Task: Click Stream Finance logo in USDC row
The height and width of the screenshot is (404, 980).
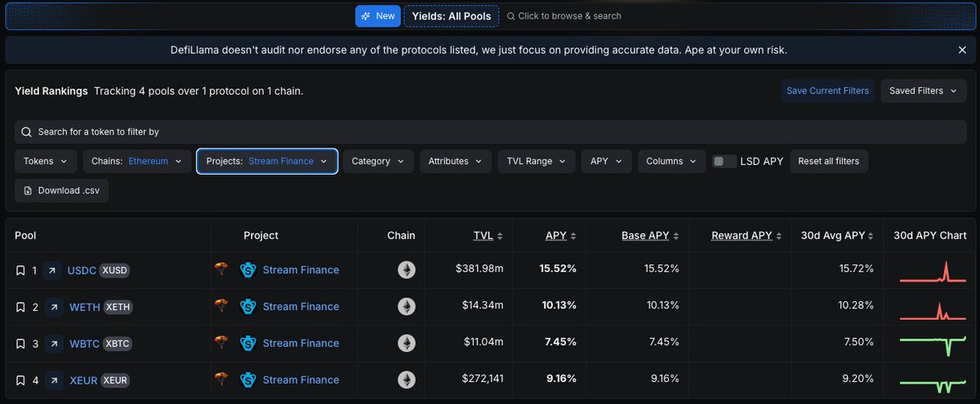Action: [x=248, y=270]
